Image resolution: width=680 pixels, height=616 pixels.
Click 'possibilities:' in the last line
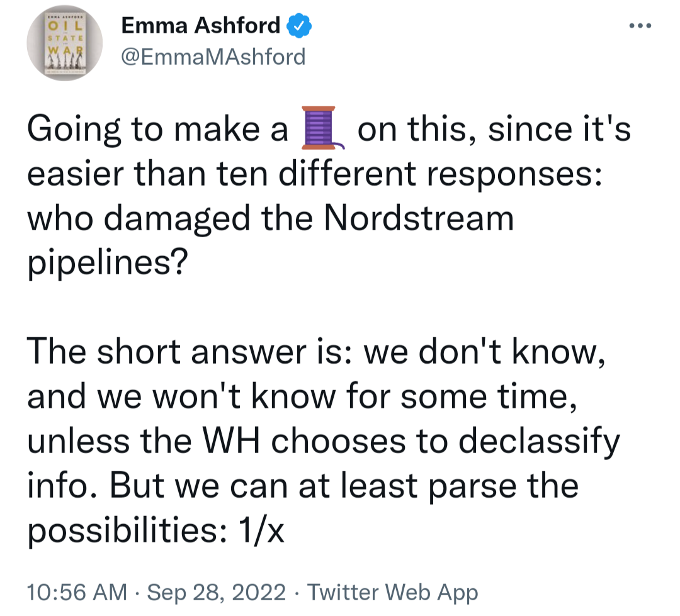pyautogui.click(x=127, y=532)
